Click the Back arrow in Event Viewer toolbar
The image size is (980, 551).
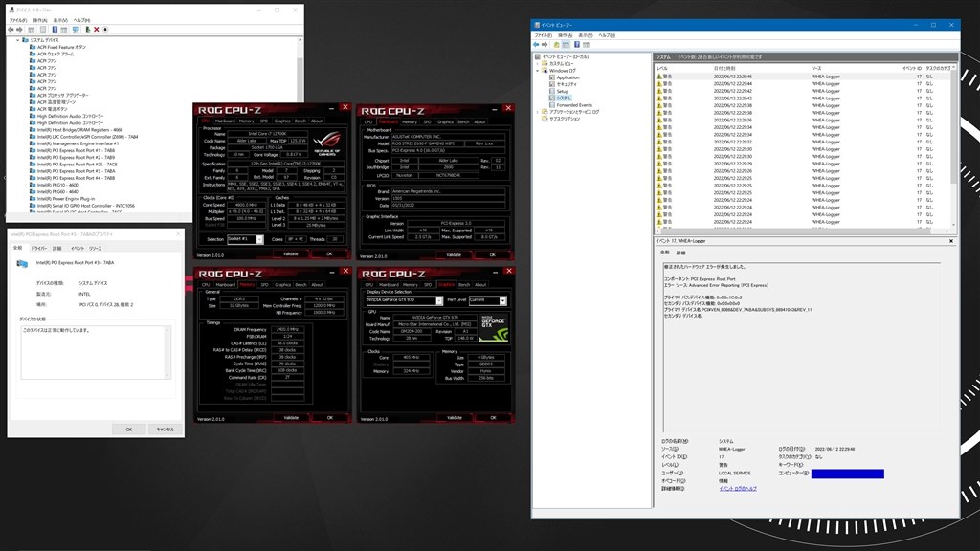(x=536, y=45)
